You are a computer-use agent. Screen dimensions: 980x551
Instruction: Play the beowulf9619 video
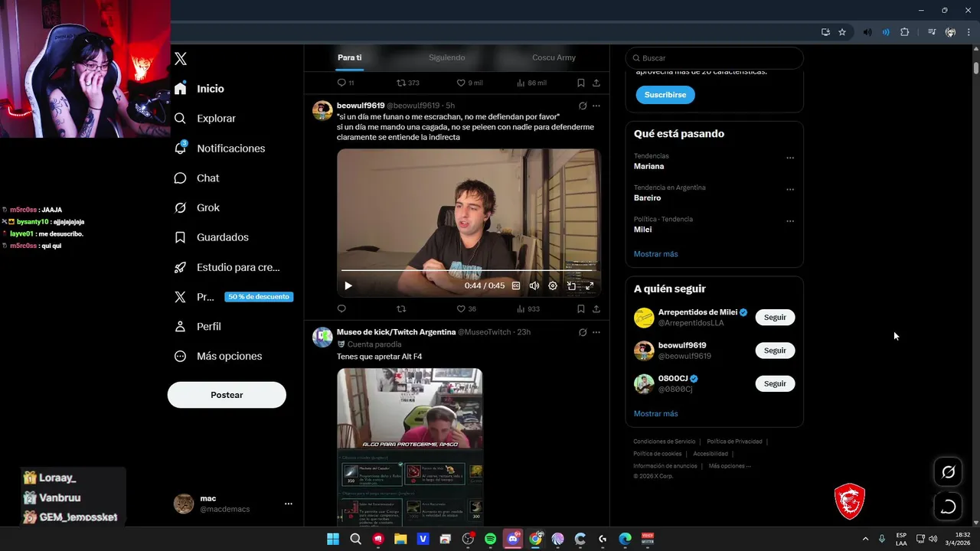click(x=348, y=285)
